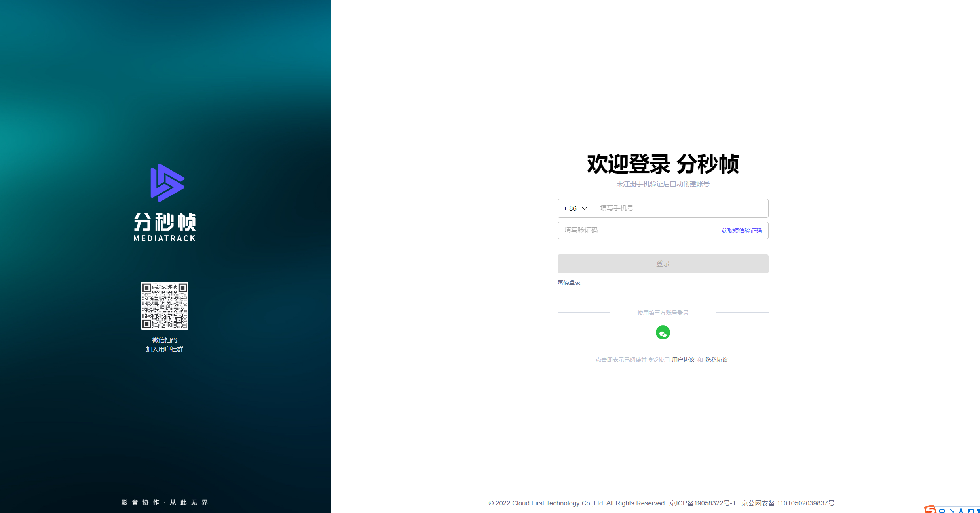Image resolution: width=980 pixels, height=513 pixels.
Task: Toggle the 中 Chinese input mode icon
Action: point(942,511)
